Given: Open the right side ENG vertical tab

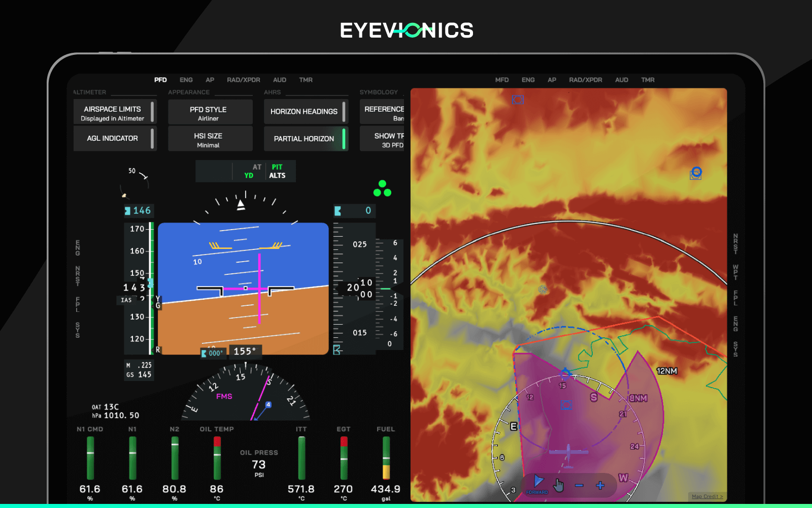Looking at the screenshot, I should click(x=735, y=324).
